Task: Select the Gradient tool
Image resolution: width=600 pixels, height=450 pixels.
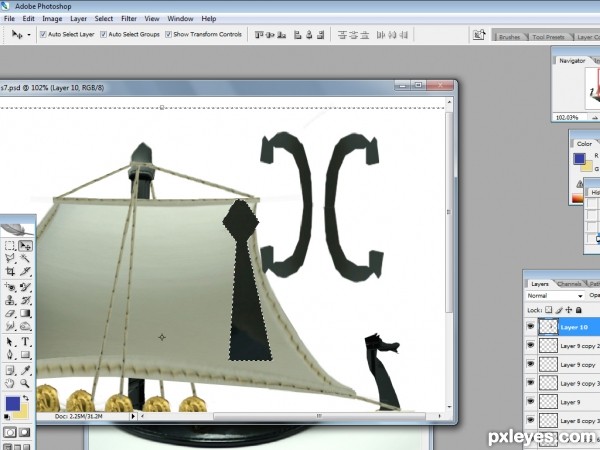Action: pos(25,313)
